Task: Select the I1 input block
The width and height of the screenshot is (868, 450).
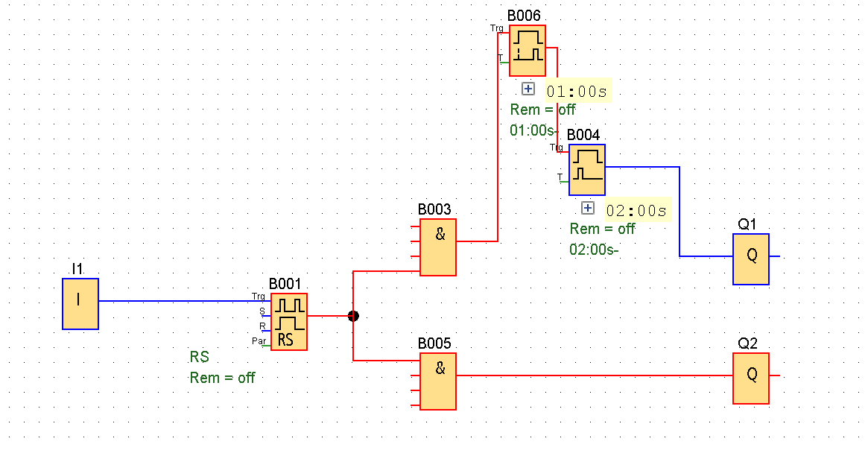Action: tap(80, 304)
